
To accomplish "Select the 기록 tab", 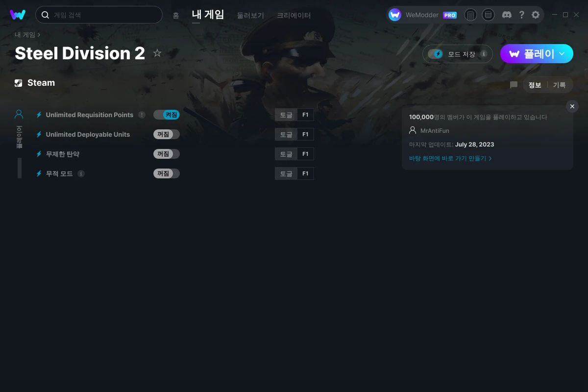I will (x=560, y=85).
